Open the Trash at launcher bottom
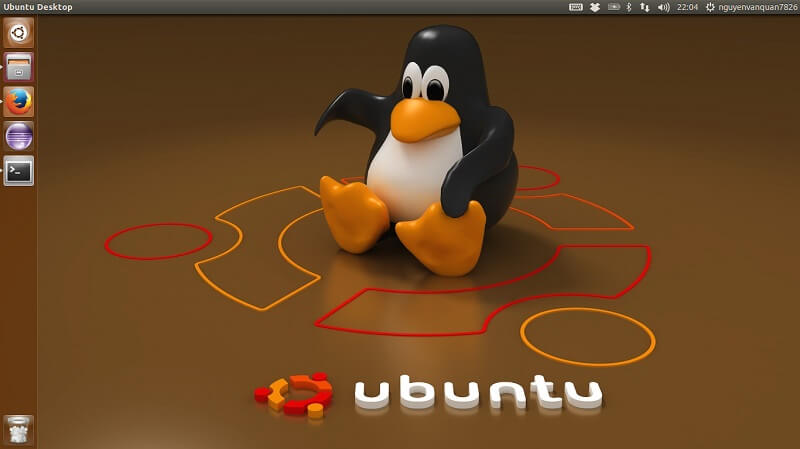The height and width of the screenshot is (449, 800). click(x=19, y=430)
